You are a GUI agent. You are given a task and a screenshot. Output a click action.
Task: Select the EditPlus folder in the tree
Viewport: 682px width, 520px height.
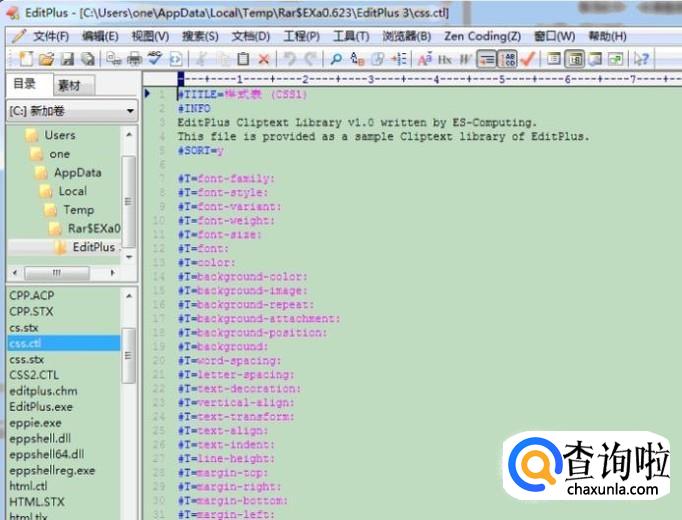click(94, 247)
